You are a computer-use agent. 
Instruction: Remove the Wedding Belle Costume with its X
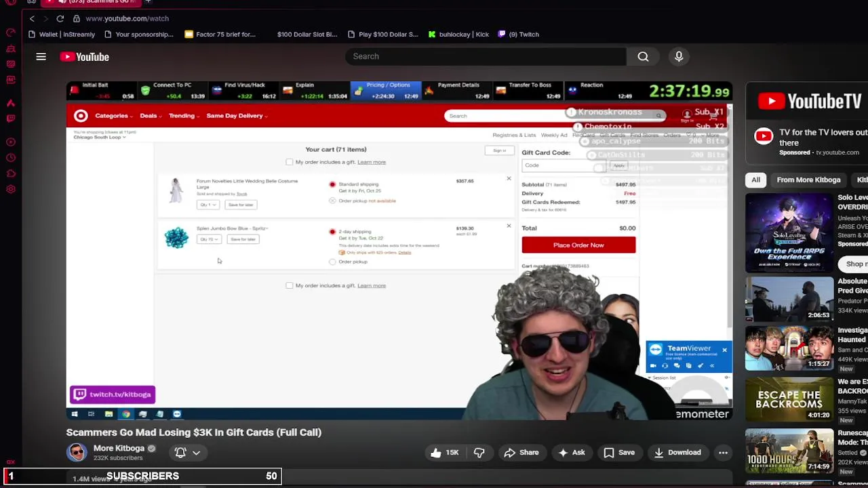tap(509, 179)
